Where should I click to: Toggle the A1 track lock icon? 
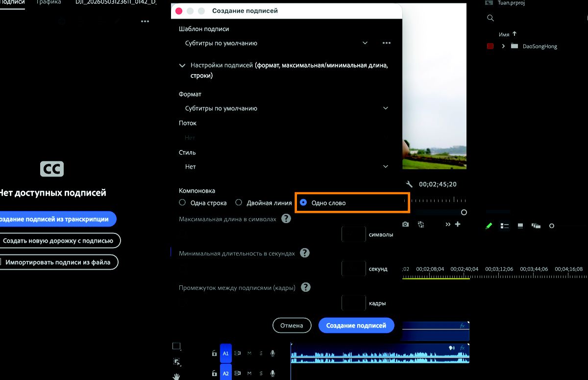coord(214,353)
